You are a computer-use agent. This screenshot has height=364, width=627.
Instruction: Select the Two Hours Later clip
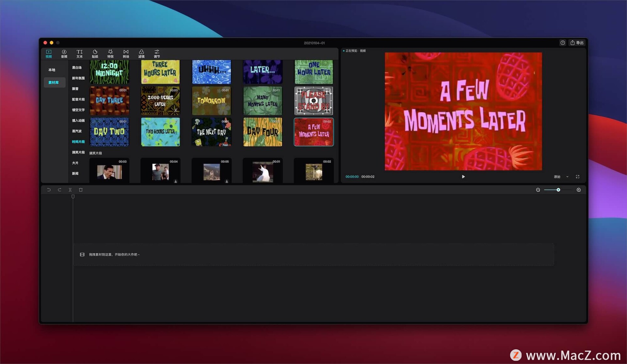click(x=160, y=132)
